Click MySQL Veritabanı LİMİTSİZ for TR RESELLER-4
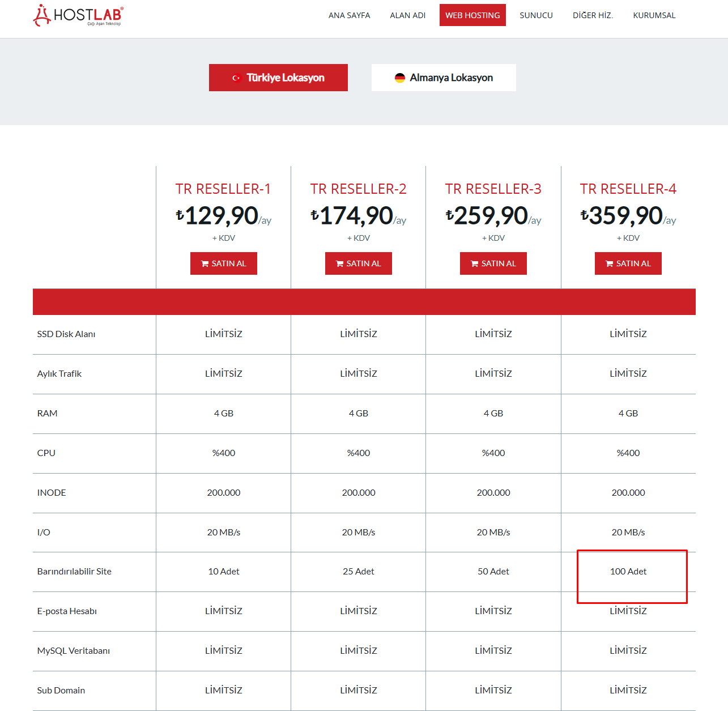Viewport: 728px width, 711px height. coord(628,651)
